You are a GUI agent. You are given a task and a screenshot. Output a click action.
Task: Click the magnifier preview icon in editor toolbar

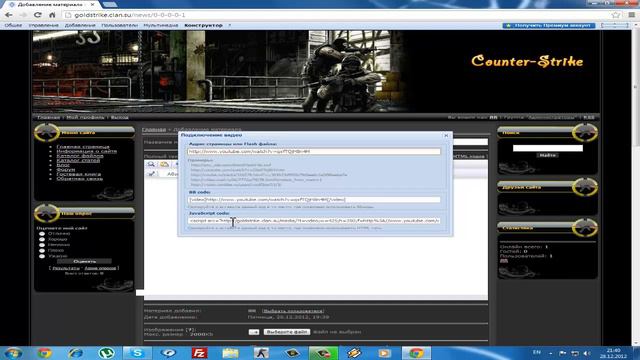(x=151, y=164)
